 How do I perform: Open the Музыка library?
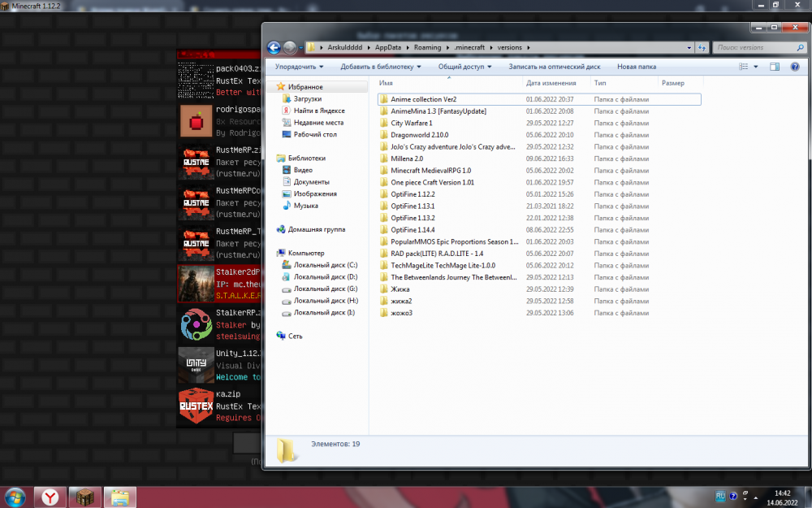tap(305, 206)
